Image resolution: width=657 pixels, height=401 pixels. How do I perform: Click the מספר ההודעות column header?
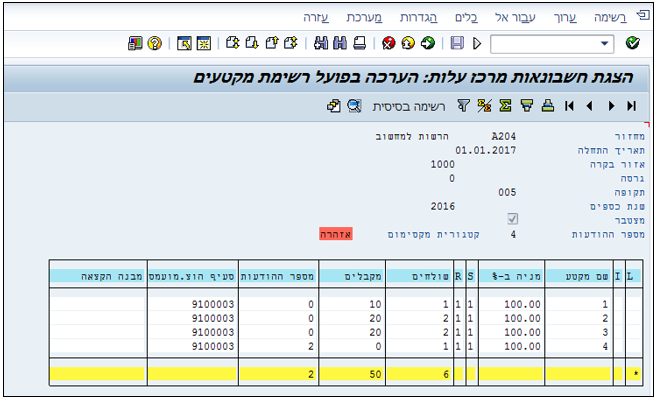pyautogui.click(x=279, y=276)
